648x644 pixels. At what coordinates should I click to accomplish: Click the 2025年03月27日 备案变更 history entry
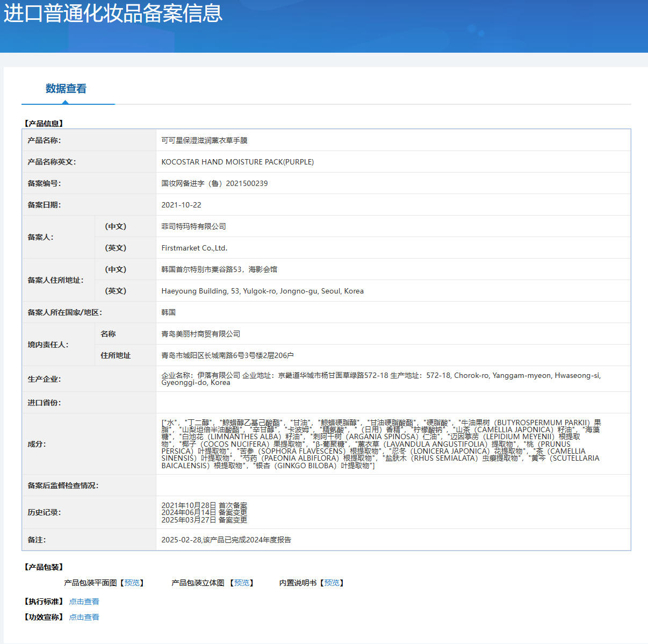click(204, 520)
